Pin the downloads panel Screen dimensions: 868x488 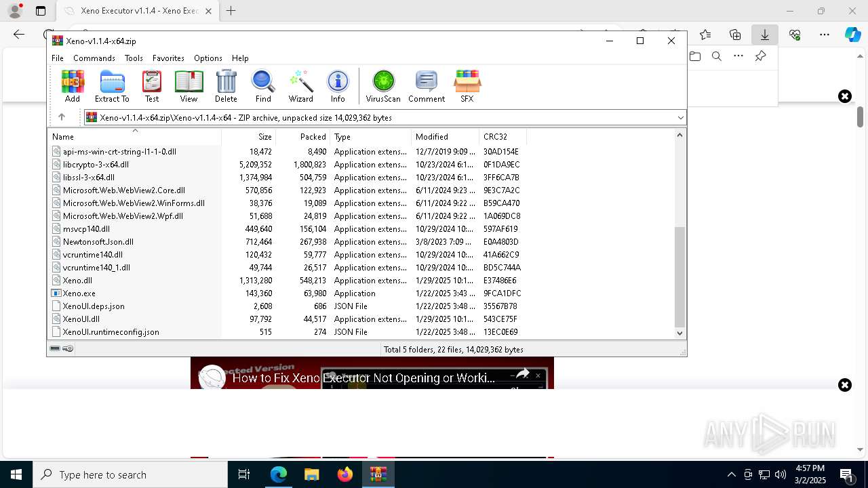click(x=761, y=56)
